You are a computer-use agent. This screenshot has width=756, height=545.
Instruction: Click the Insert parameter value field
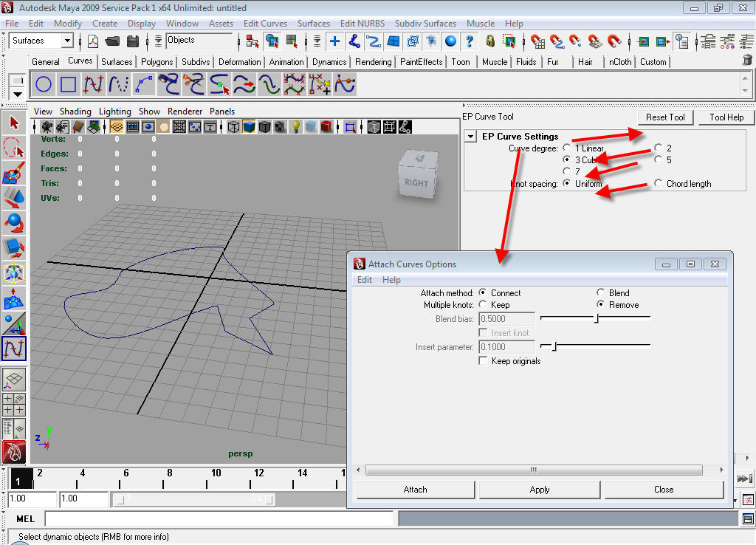[x=506, y=347]
